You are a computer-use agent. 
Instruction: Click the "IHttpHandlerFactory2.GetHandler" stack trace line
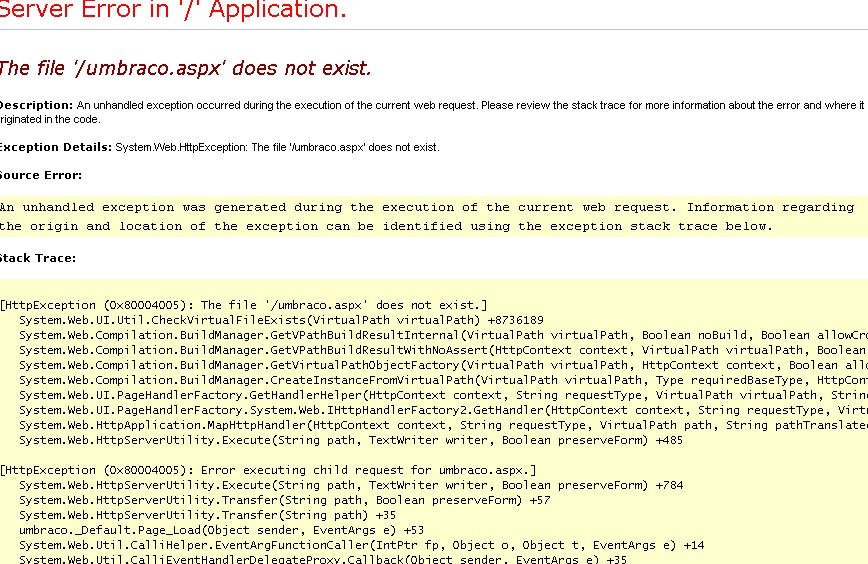[x=443, y=410]
